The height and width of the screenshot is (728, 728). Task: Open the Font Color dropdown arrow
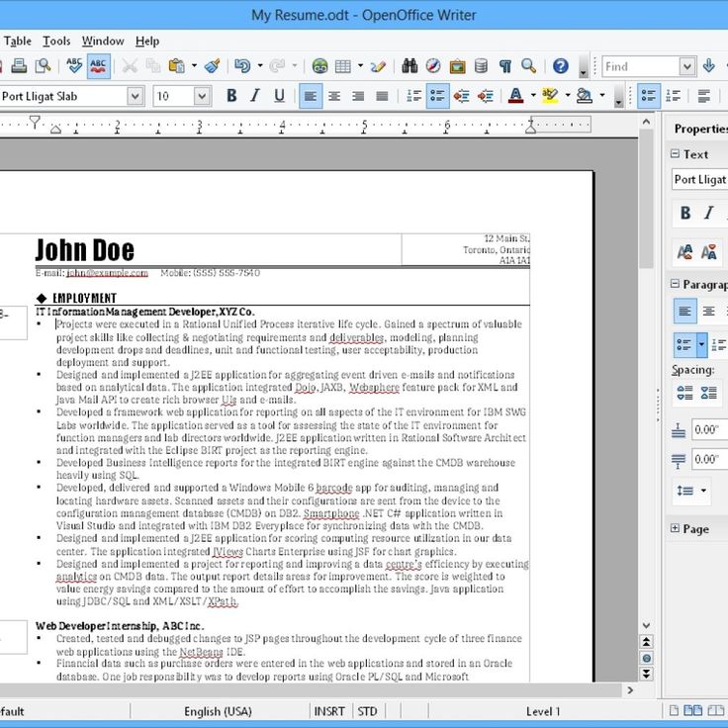pos(533,96)
